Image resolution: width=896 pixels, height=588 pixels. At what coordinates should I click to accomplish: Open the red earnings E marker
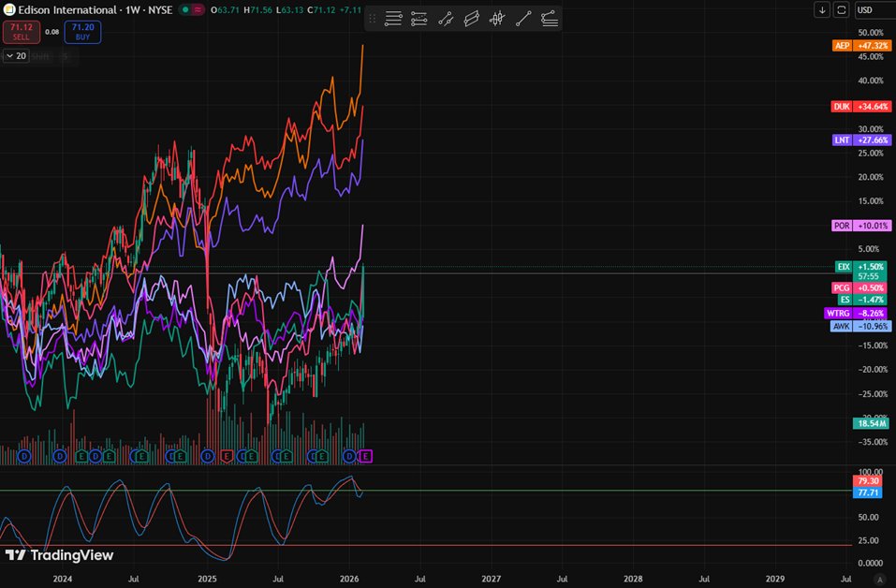click(x=227, y=456)
